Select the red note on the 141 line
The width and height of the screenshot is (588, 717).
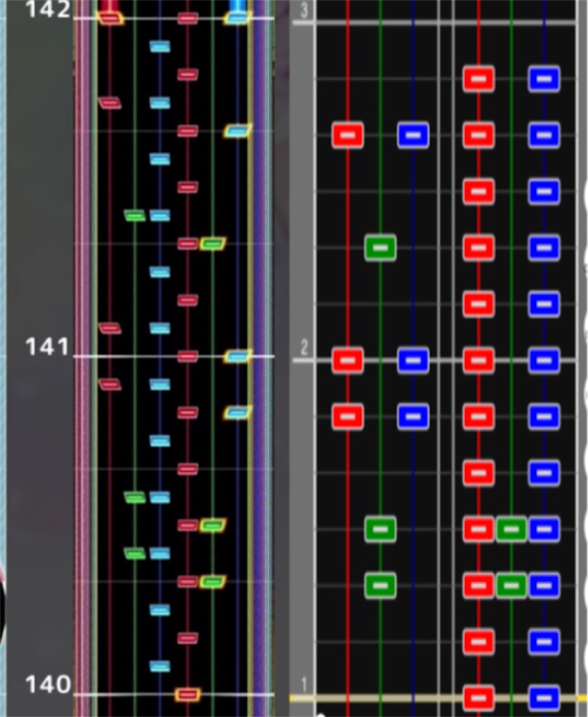coord(188,356)
